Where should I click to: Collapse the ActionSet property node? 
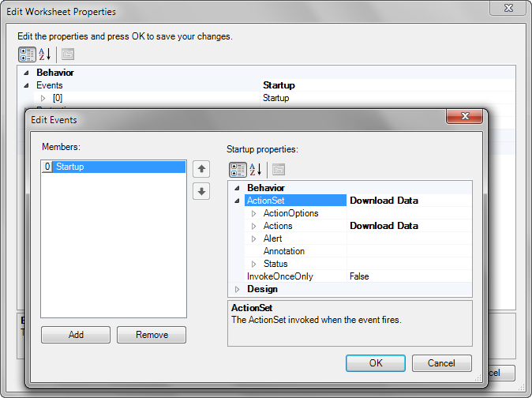(x=237, y=201)
